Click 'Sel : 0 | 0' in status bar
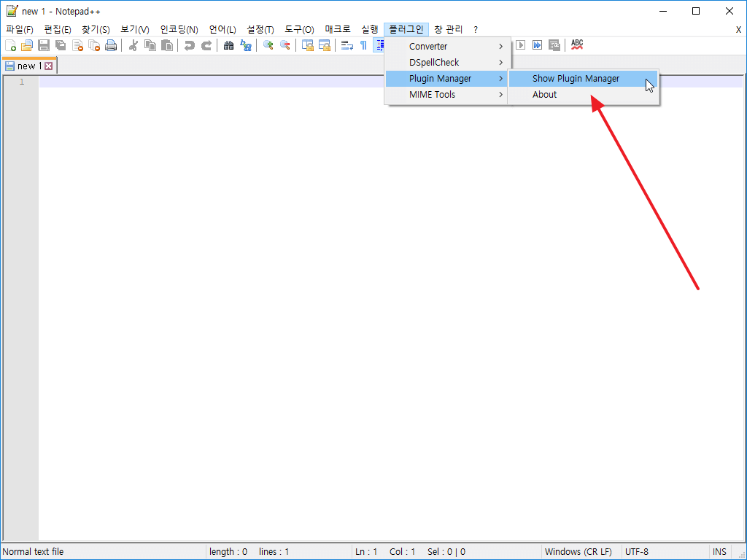The image size is (747, 560). (x=446, y=551)
